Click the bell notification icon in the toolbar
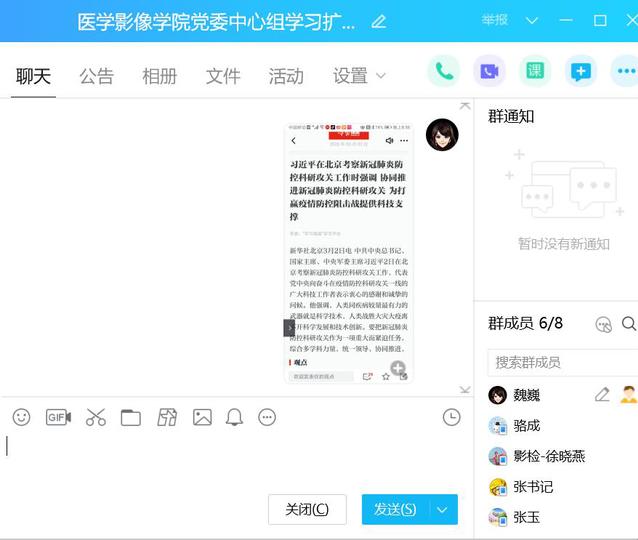Image resolution: width=638 pixels, height=540 pixels. click(234, 417)
